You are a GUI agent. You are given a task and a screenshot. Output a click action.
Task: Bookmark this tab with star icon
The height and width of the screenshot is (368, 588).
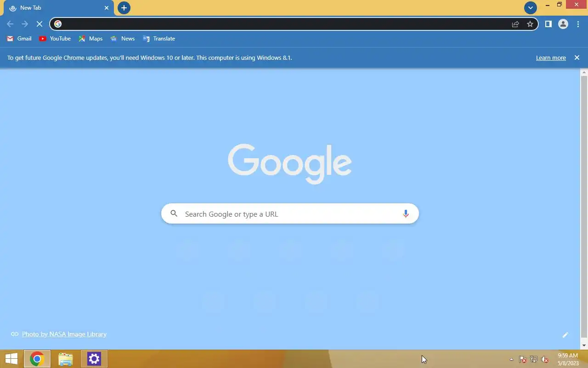[530, 24]
